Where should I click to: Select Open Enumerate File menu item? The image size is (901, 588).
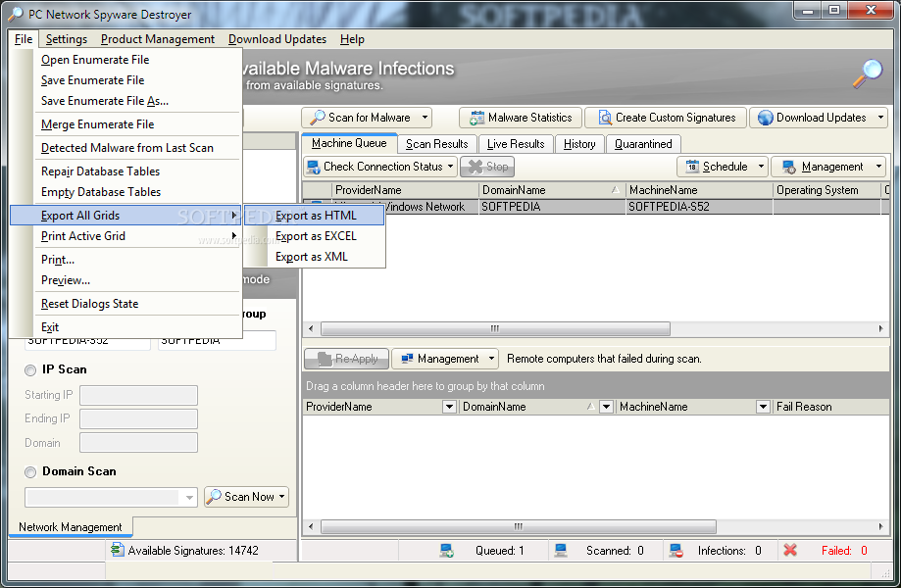coord(125,60)
